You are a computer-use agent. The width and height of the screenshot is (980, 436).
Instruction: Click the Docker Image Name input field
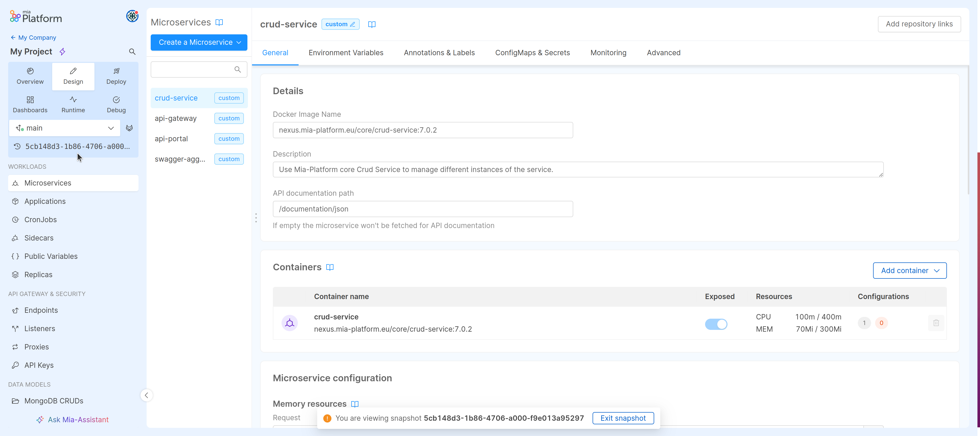[423, 130]
